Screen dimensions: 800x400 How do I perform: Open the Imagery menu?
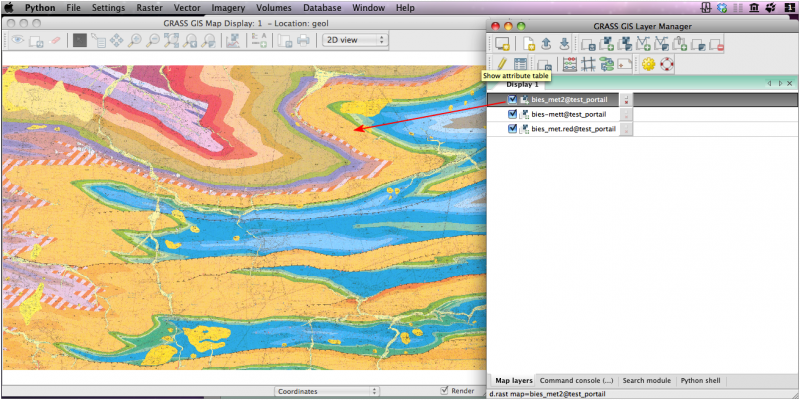227,7
